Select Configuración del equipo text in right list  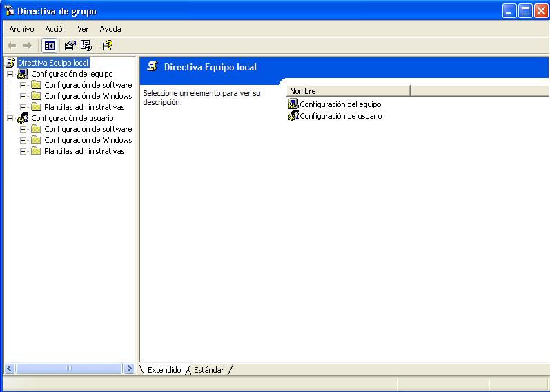pyautogui.click(x=340, y=104)
